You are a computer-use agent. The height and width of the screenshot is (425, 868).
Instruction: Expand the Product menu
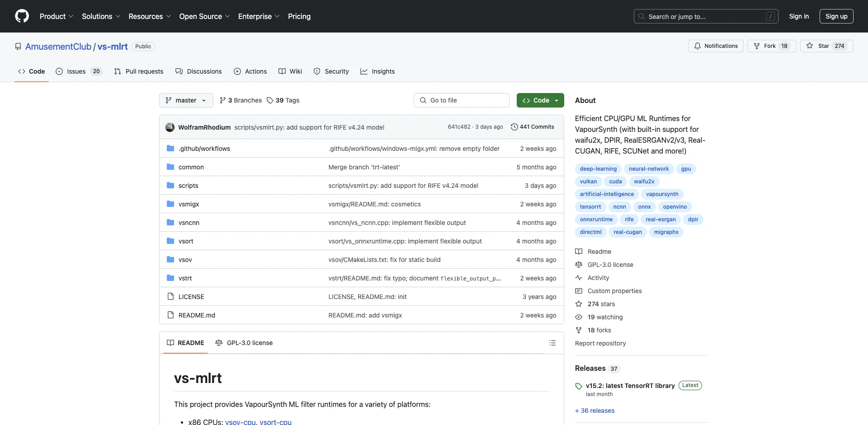(x=57, y=16)
